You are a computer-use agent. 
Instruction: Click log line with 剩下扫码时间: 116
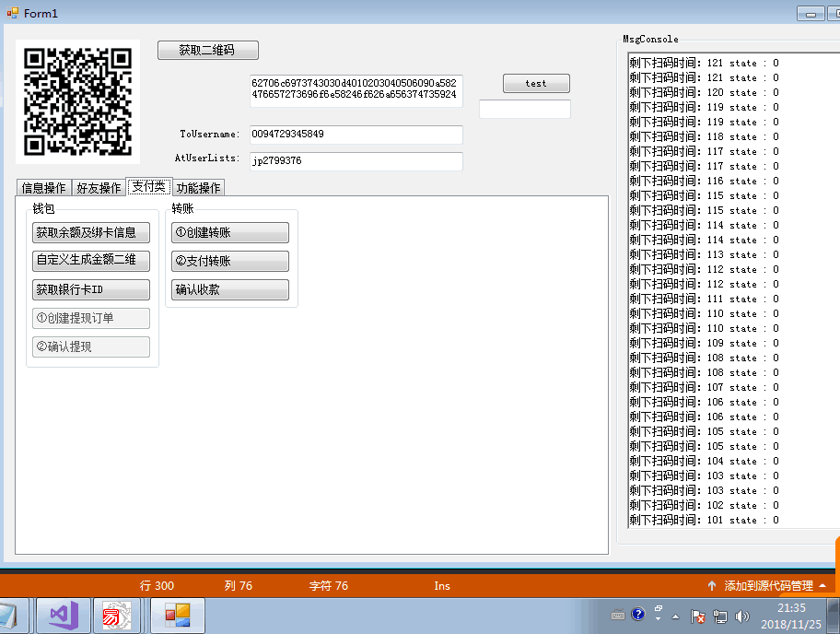[x=704, y=181]
